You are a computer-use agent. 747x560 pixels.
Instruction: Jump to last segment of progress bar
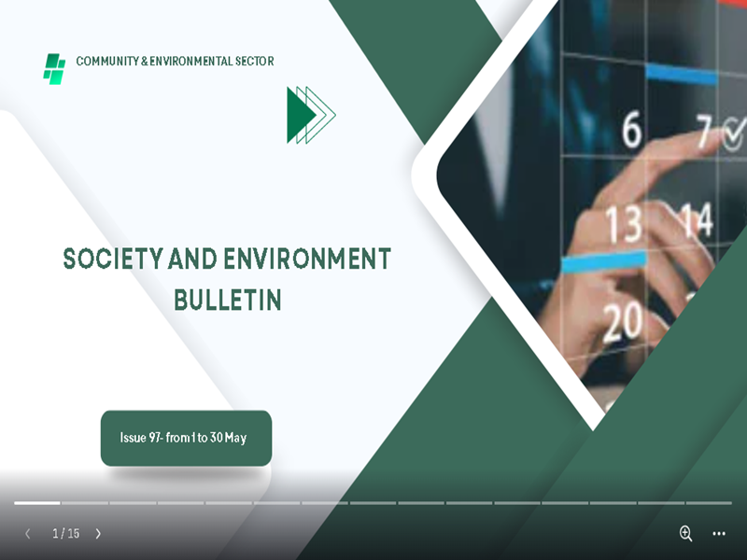click(709, 503)
